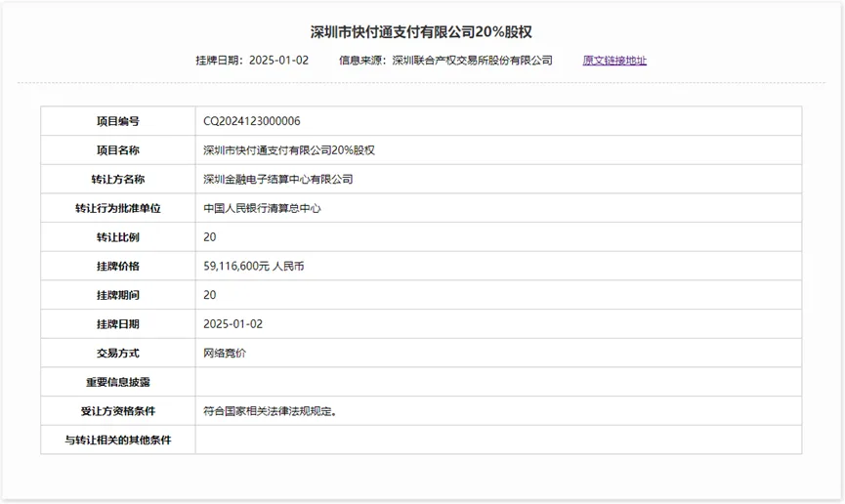Click the 挂牌价格 row label
Viewport: 845px width, 504px height.
tap(118, 267)
